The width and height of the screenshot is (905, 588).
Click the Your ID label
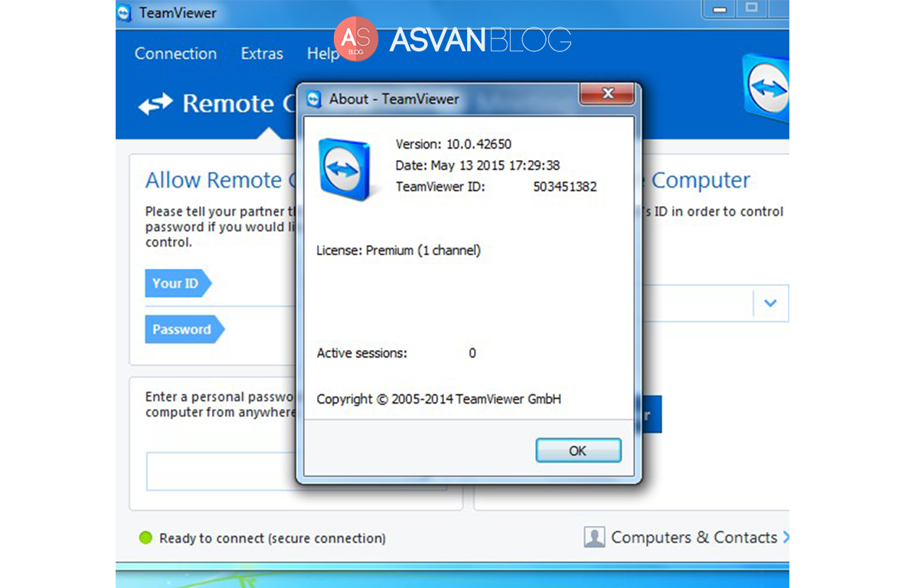point(178,283)
